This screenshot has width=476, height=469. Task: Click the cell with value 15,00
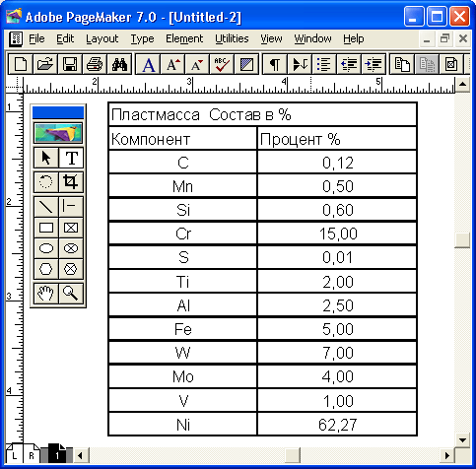(337, 234)
